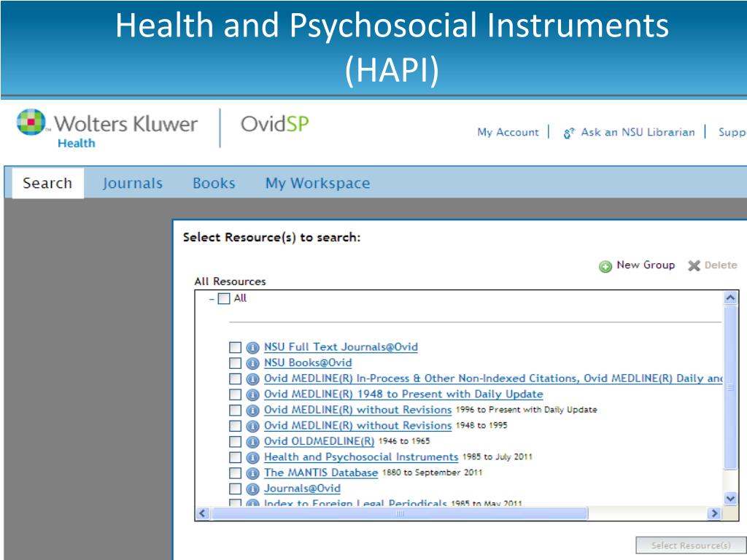Click the Delete button label
This screenshot has height=560, width=747.
pyautogui.click(x=721, y=265)
